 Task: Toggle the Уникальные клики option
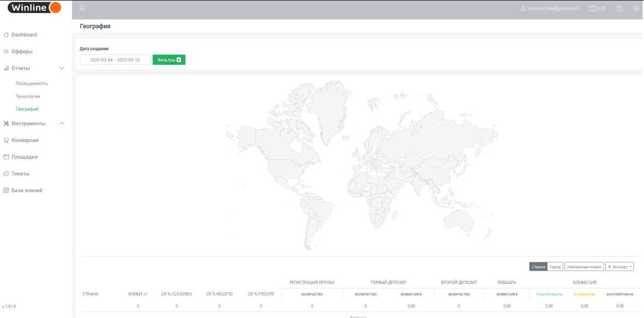(x=584, y=267)
